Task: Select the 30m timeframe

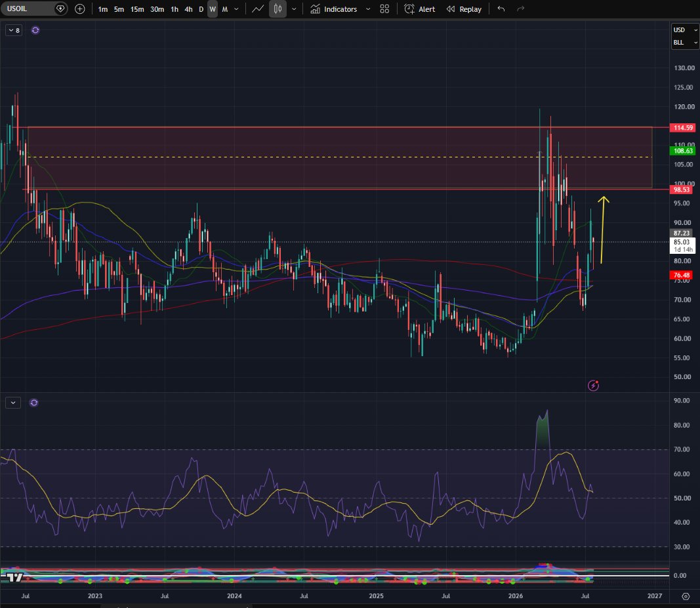Action: [x=157, y=9]
